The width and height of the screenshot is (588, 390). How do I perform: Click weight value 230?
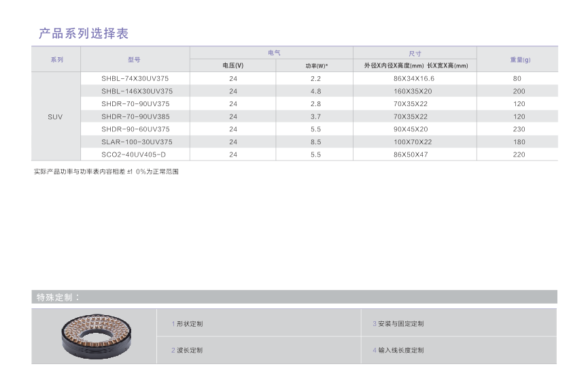click(519, 129)
